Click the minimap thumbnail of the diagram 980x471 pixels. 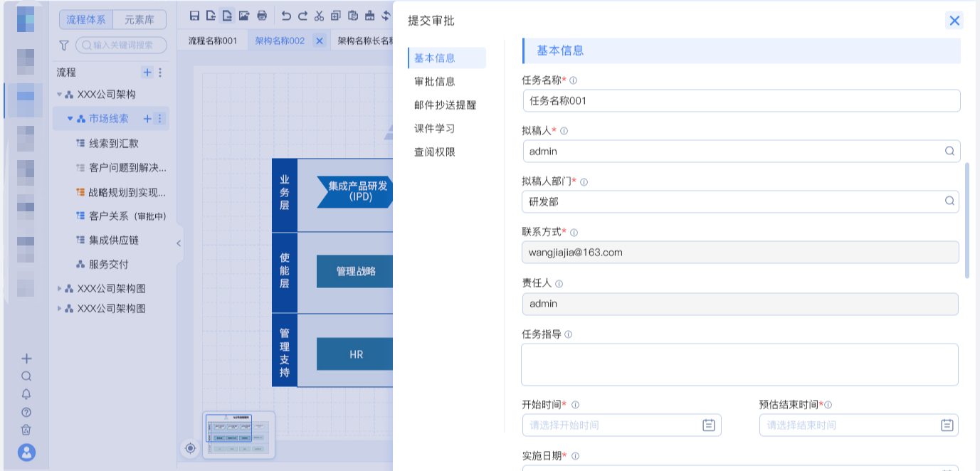238,435
